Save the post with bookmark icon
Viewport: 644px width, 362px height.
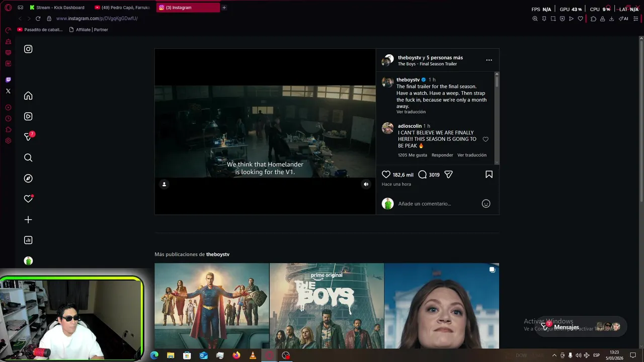pos(489,174)
